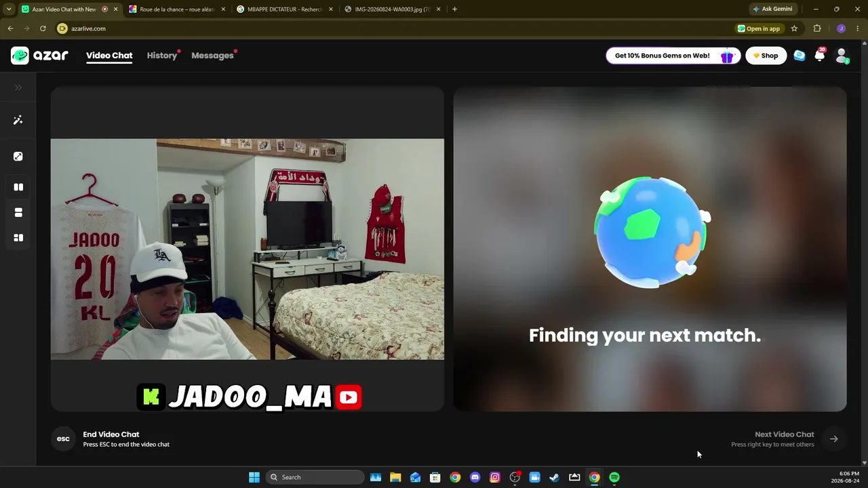Screen dimensions: 868x488
Task: Open the Chrome three-dot menu
Action: point(859,28)
